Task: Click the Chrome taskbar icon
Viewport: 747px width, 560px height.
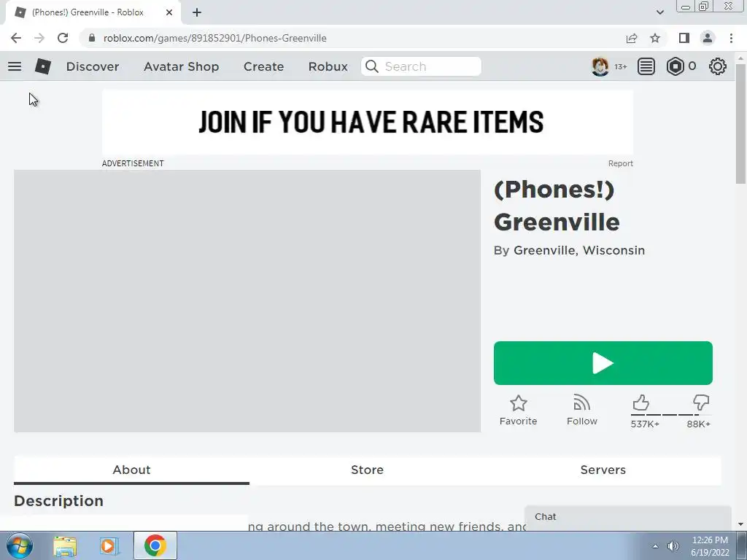Action: pos(155,545)
